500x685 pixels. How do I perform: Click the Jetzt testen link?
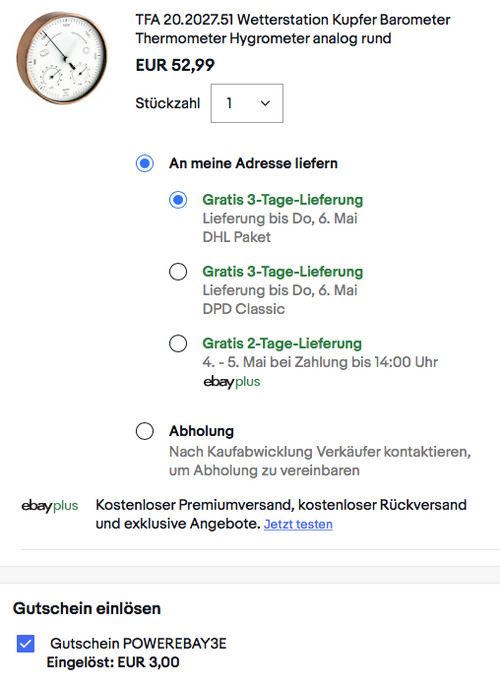coord(298,524)
